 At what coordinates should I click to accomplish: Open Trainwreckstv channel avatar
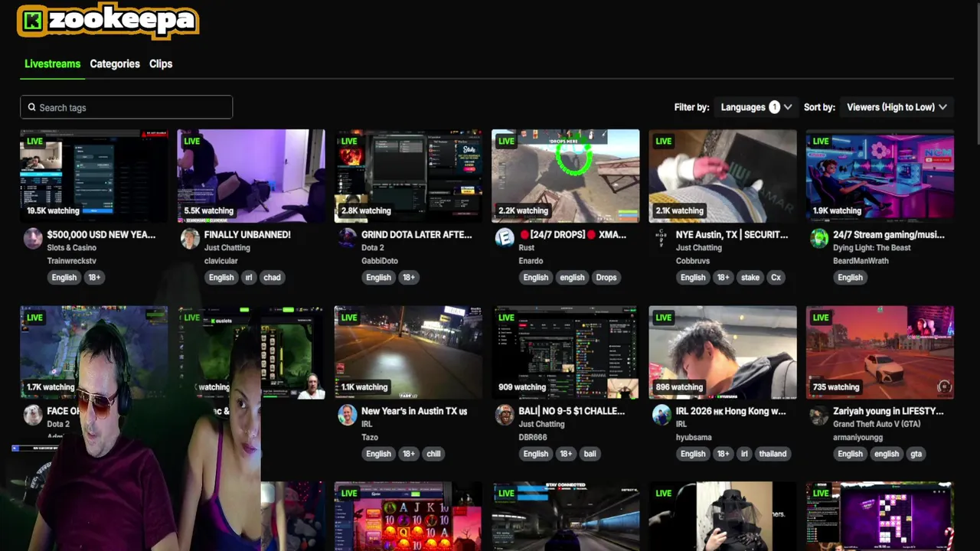pyautogui.click(x=33, y=239)
